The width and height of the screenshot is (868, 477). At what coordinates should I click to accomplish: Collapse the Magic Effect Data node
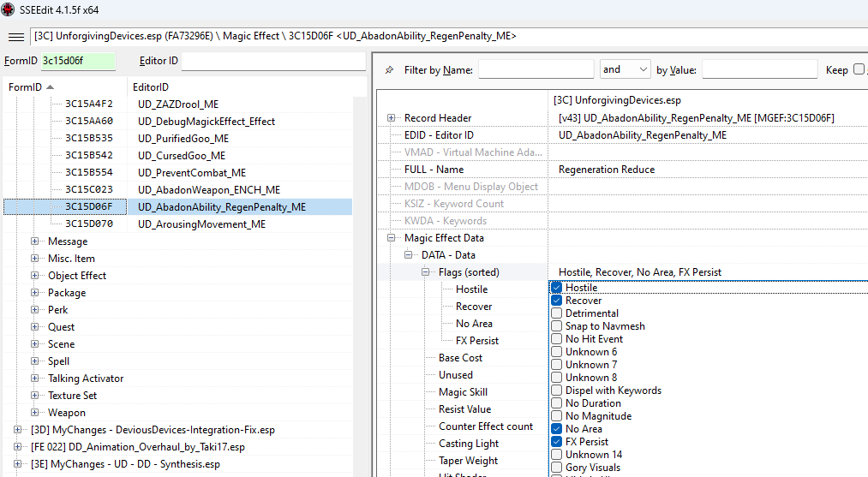(392, 238)
